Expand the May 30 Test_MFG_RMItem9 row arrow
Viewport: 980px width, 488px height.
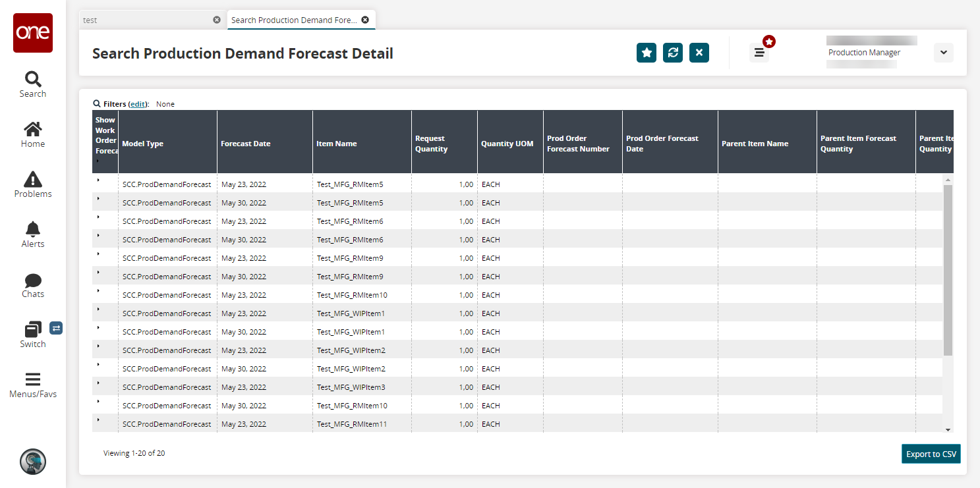pyautogui.click(x=98, y=272)
